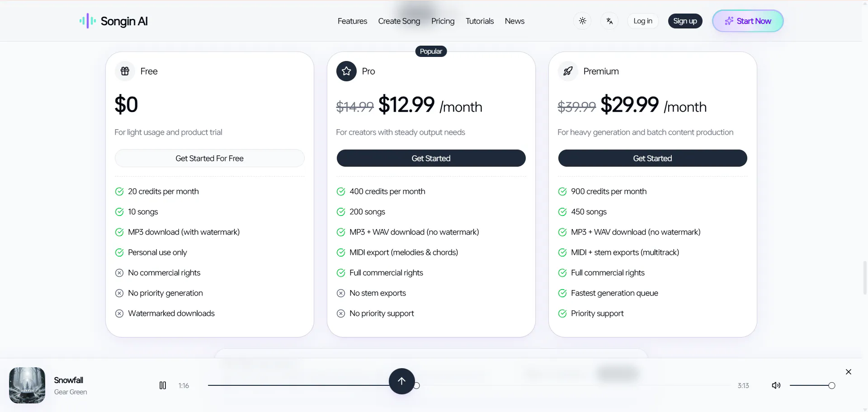This screenshot has height=412, width=868.
Task: Click the Songin AI waveform logo
Action: [x=88, y=21]
